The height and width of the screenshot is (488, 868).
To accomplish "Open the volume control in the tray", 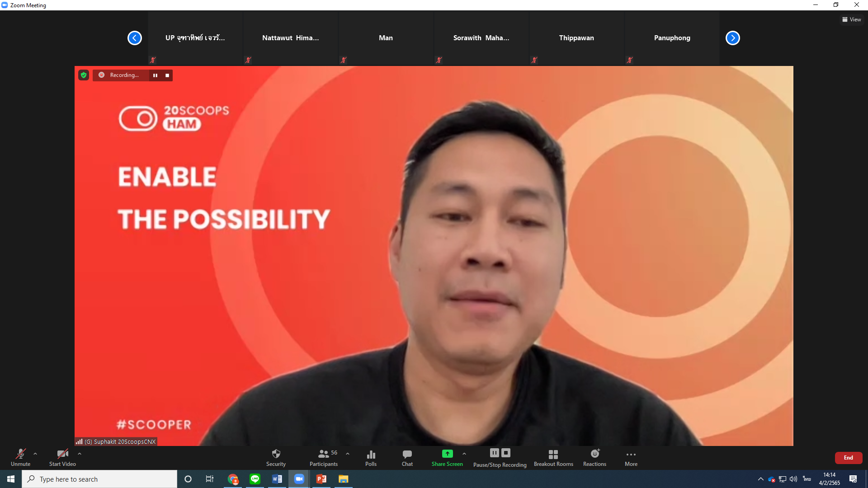I will (793, 479).
